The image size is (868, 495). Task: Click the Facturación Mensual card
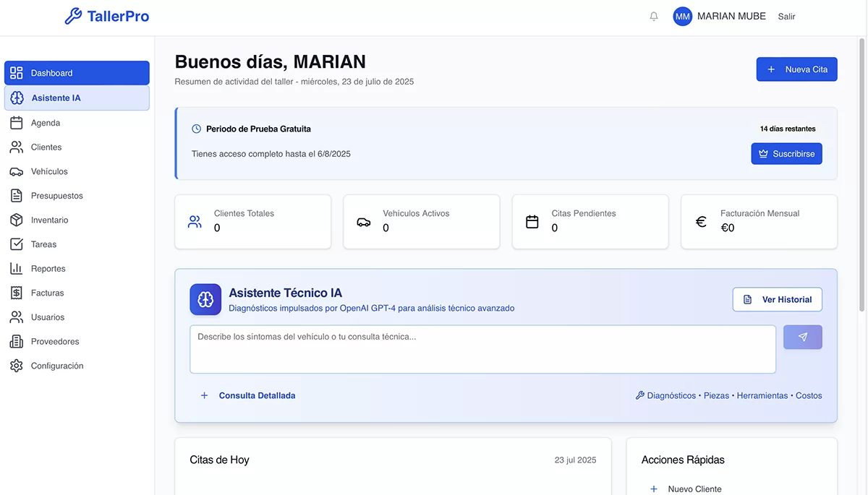pyautogui.click(x=759, y=222)
